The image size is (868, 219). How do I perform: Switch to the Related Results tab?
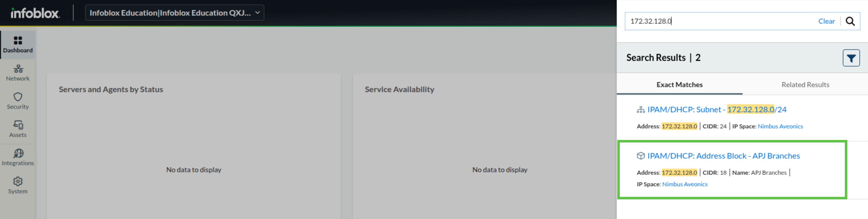tap(805, 85)
